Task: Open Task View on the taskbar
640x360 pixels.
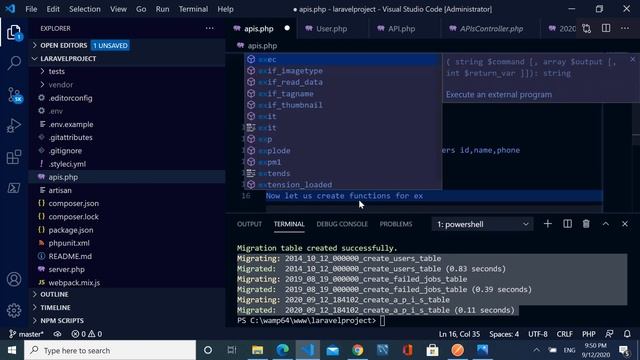Action: pos(232,350)
